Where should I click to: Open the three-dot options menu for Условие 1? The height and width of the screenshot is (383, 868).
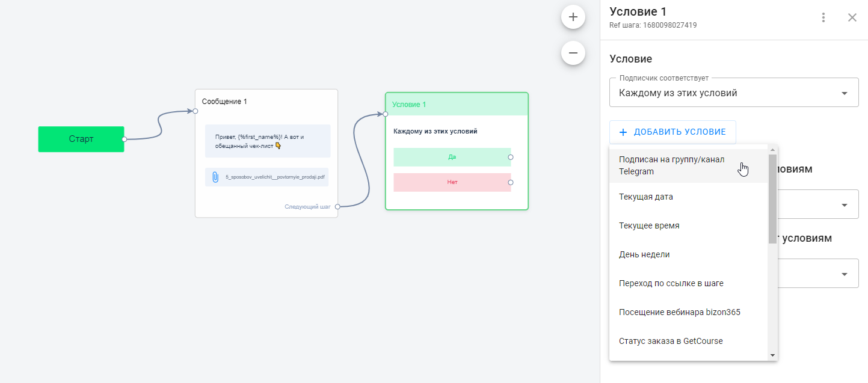pyautogui.click(x=823, y=17)
